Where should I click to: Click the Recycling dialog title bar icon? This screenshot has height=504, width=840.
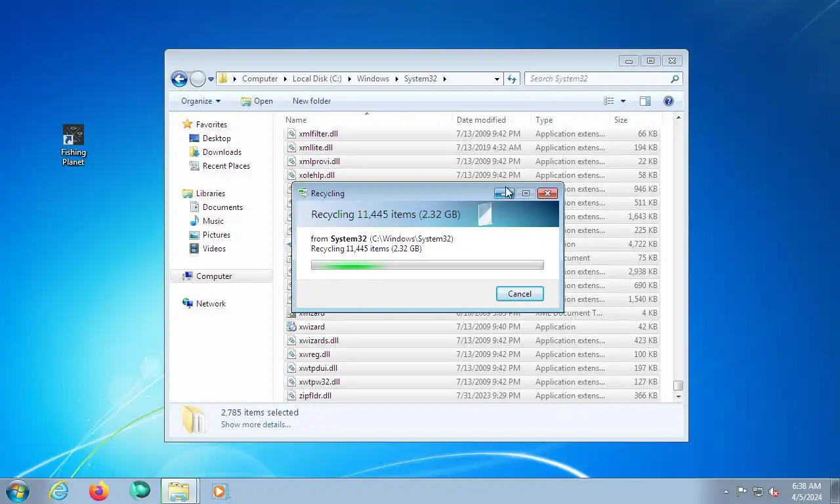tap(303, 193)
